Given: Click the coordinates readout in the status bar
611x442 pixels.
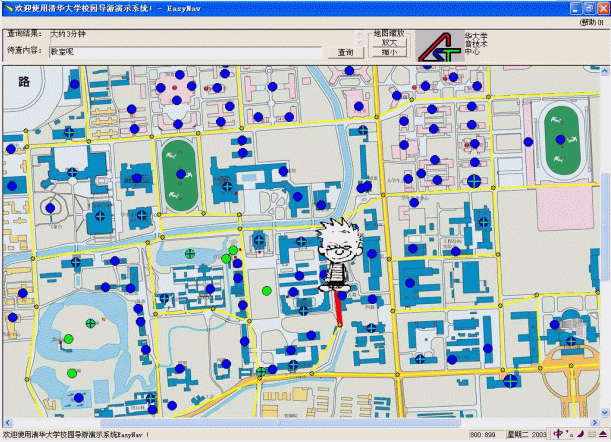Looking at the screenshot, I should point(483,435).
